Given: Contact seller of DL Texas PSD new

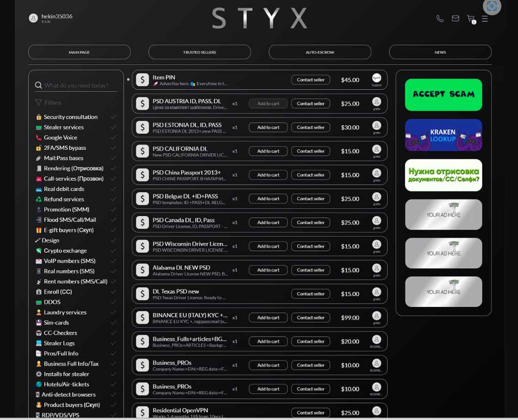Looking at the screenshot, I should (x=310, y=294).
